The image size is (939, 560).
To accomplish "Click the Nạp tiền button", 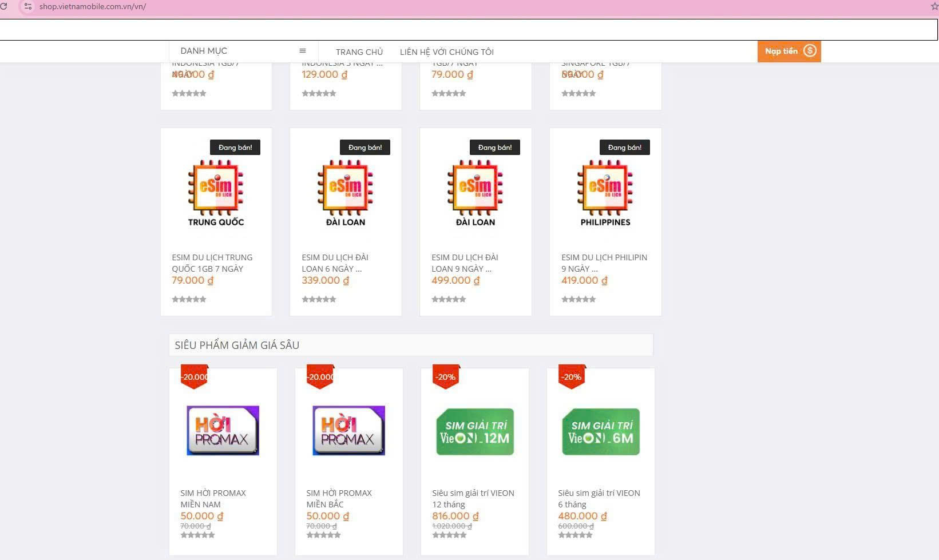I will (789, 51).
